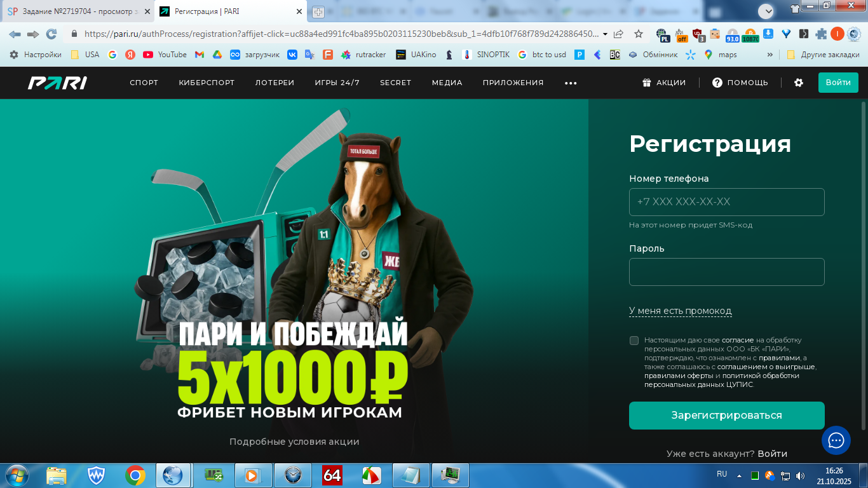Image resolution: width=868 pixels, height=488 pixels.
Task: Open the USA bookmarks folder
Action: tap(85, 55)
